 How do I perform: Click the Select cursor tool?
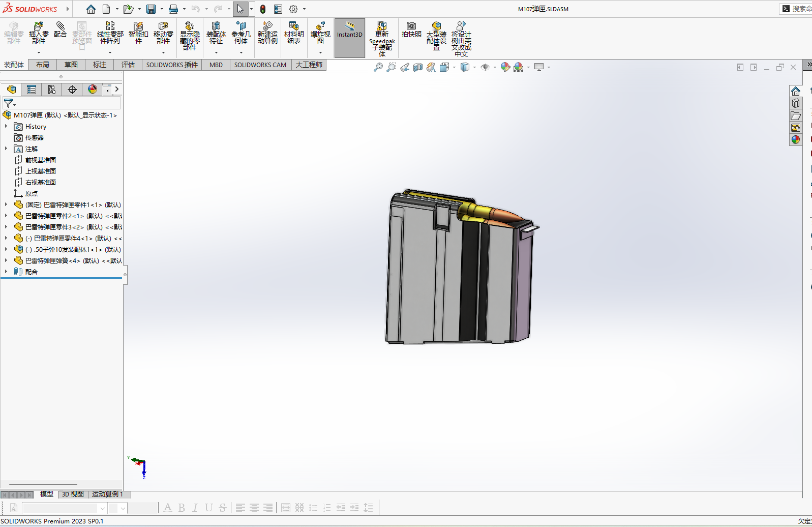click(x=240, y=9)
